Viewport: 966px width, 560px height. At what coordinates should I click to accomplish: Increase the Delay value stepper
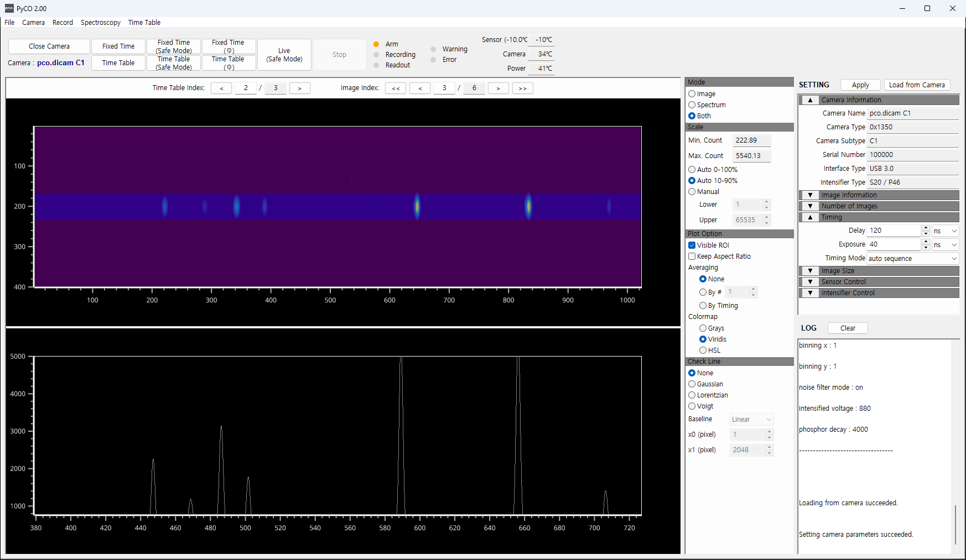926,228
